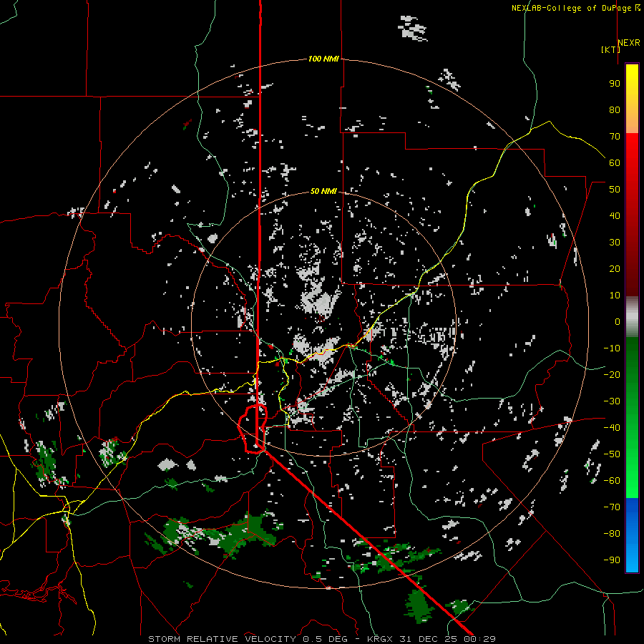This screenshot has width=644, height=644.
Task: Select the -80 value on velocity scale
Action: coord(612,534)
